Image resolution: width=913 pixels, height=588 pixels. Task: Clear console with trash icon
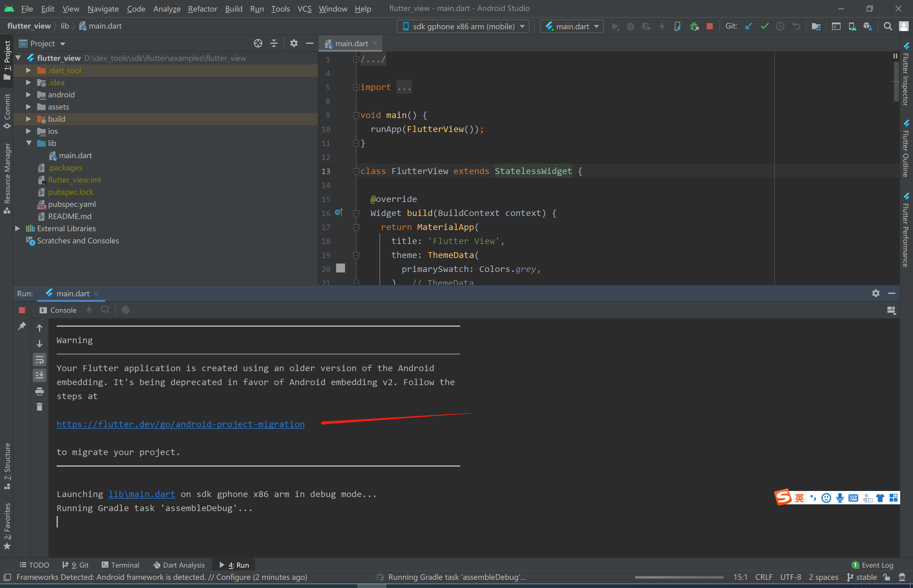[x=39, y=407]
